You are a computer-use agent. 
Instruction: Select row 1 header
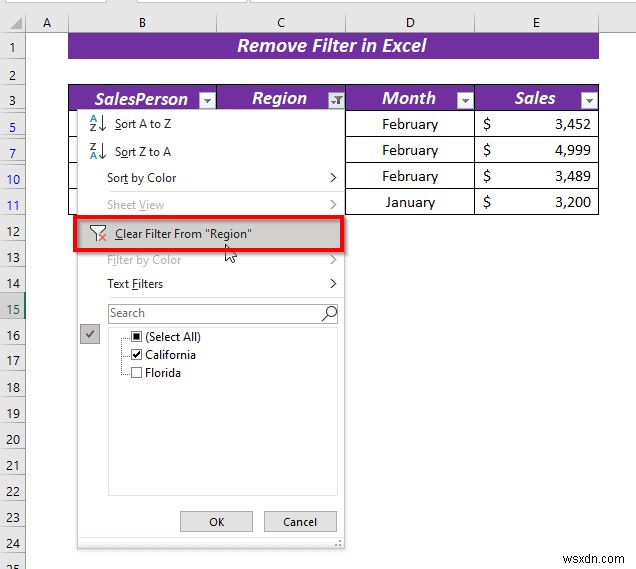13,47
